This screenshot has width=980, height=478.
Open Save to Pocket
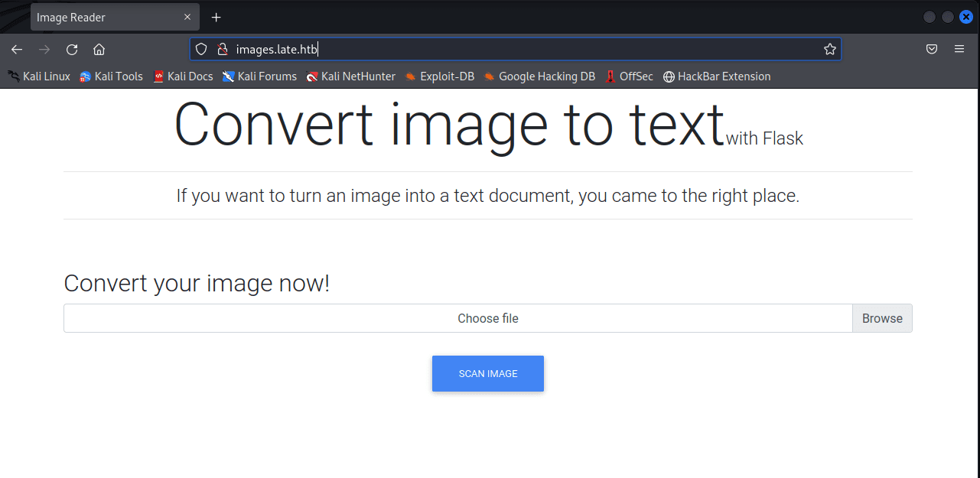932,48
